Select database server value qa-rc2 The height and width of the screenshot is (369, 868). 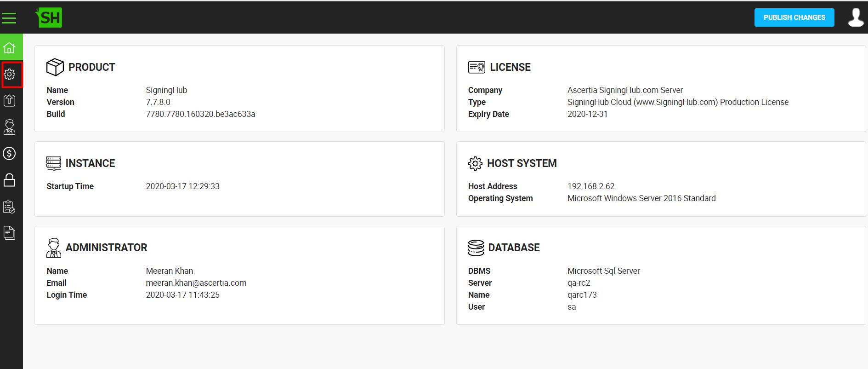pos(579,283)
